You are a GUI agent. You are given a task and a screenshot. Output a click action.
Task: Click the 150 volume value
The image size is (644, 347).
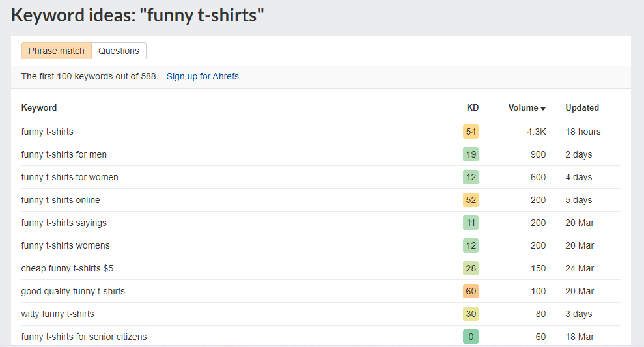click(x=538, y=269)
